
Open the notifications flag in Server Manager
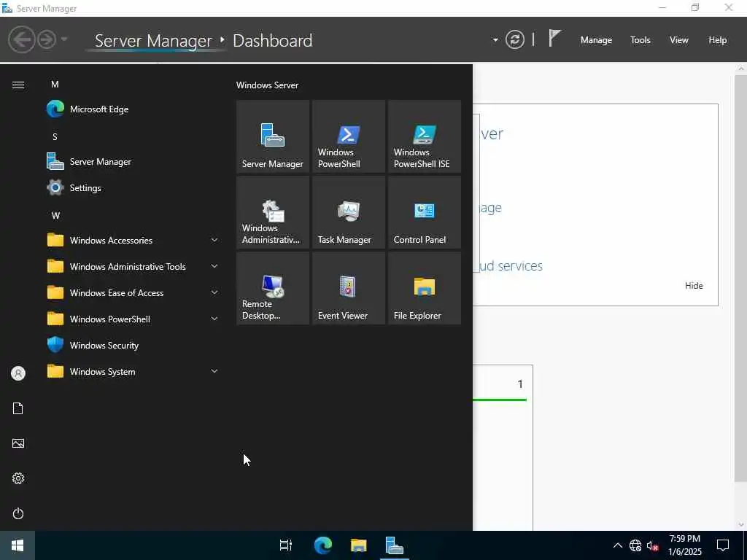(x=554, y=38)
